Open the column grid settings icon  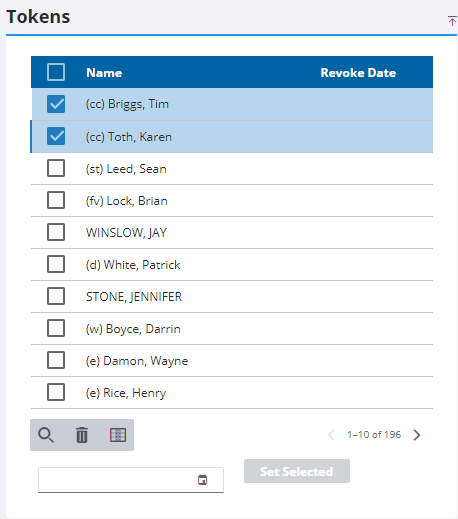click(118, 435)
